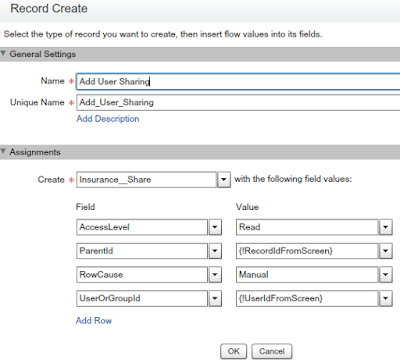The height and width of the screenshot is (363, 400).
Task: Click the AccessLevel field box
Action: point(142,227)
